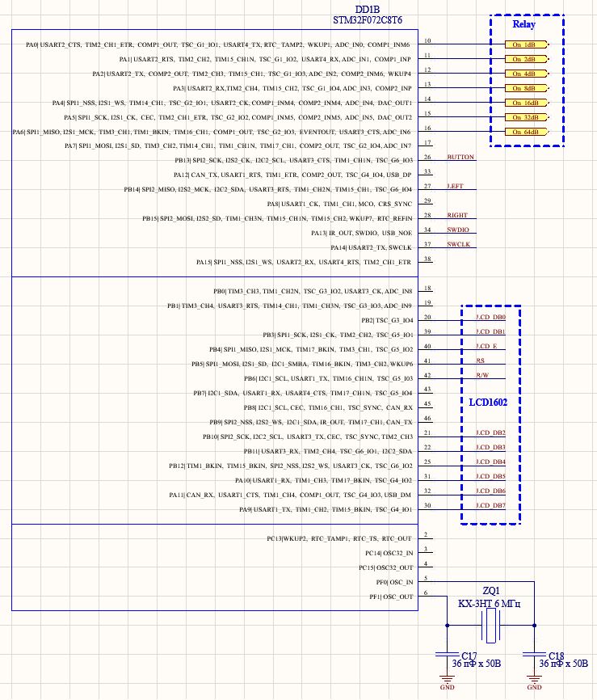Select the SWDIO net label
Image resolution: width=597 pixels, height=700 pixels.
(x=458, y=230)
